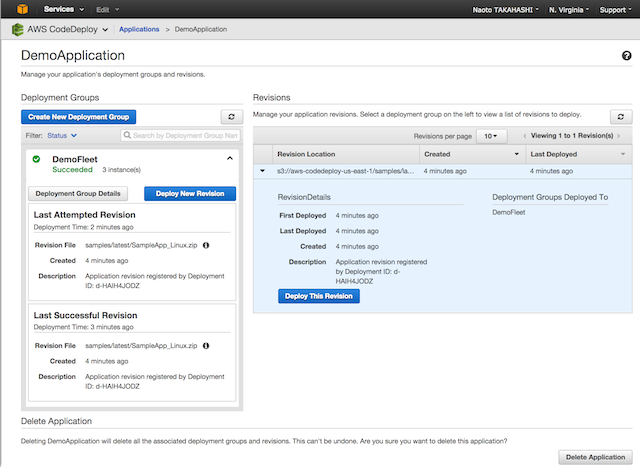This screenshot has width=640, height=467.
Task: Click info icon in Last Successful Revision
Action: point(206,346)
